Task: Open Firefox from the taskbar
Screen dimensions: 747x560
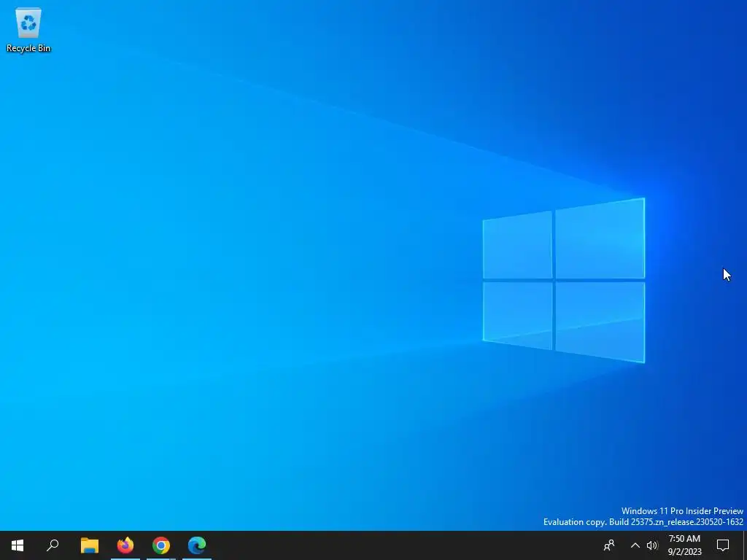Action: point(125,545)
